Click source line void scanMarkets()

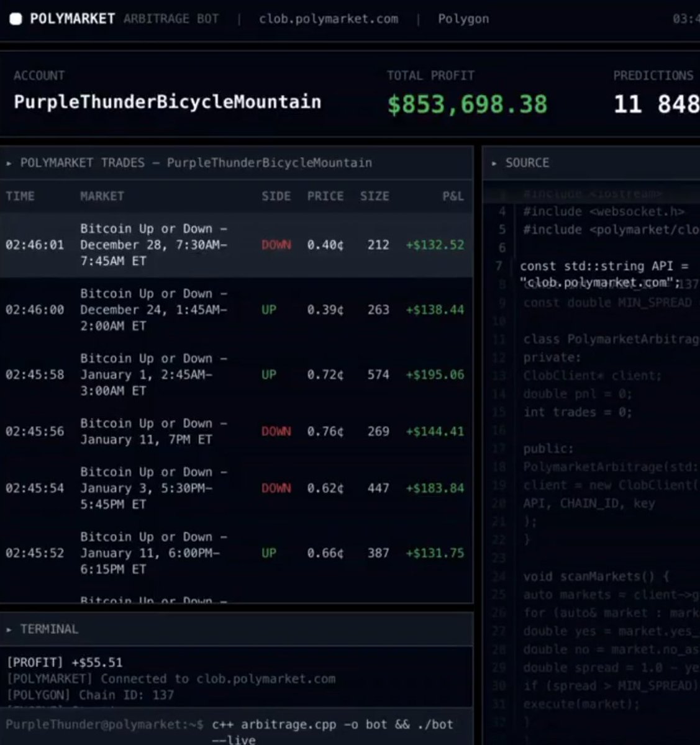(x=596, y=577)
